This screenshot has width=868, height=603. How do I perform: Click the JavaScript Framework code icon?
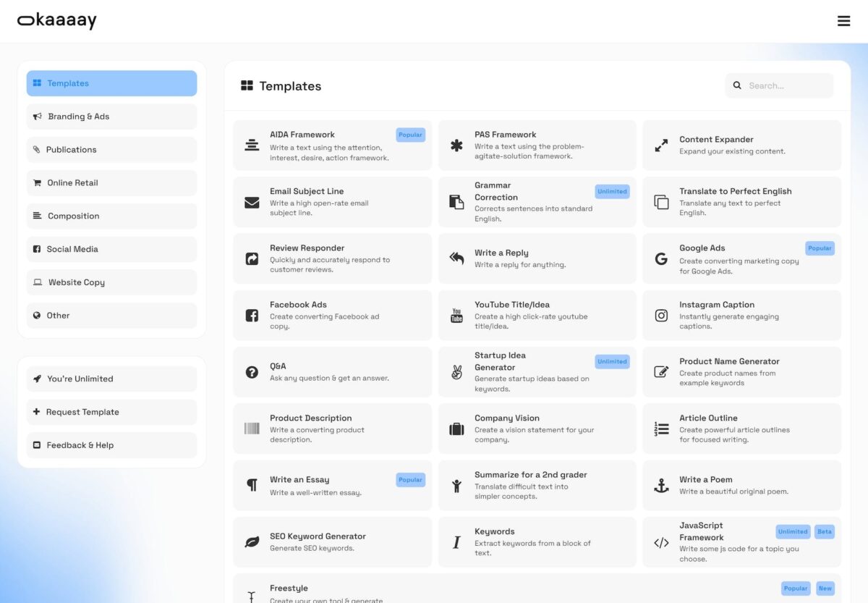pyautogui.click(x=661, y=542)
